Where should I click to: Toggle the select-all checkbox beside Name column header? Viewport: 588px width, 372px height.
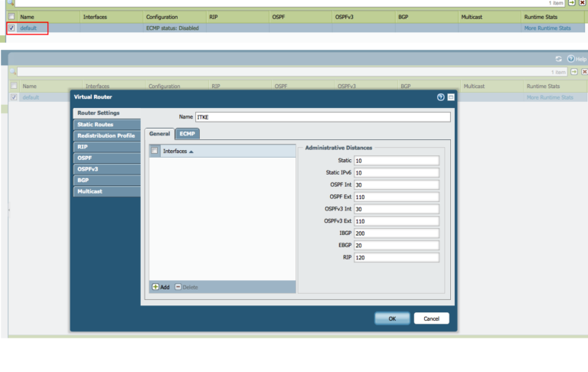[x=12, y=16]
